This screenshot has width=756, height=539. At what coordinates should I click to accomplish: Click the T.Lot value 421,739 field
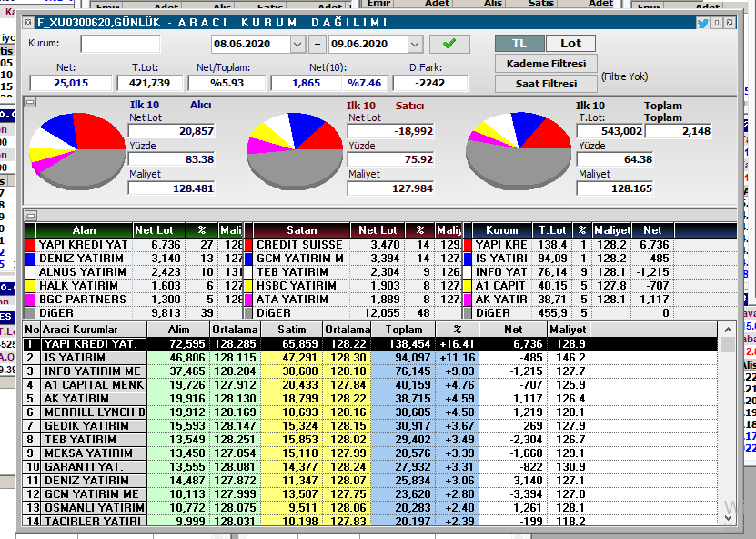click(149, 83)
